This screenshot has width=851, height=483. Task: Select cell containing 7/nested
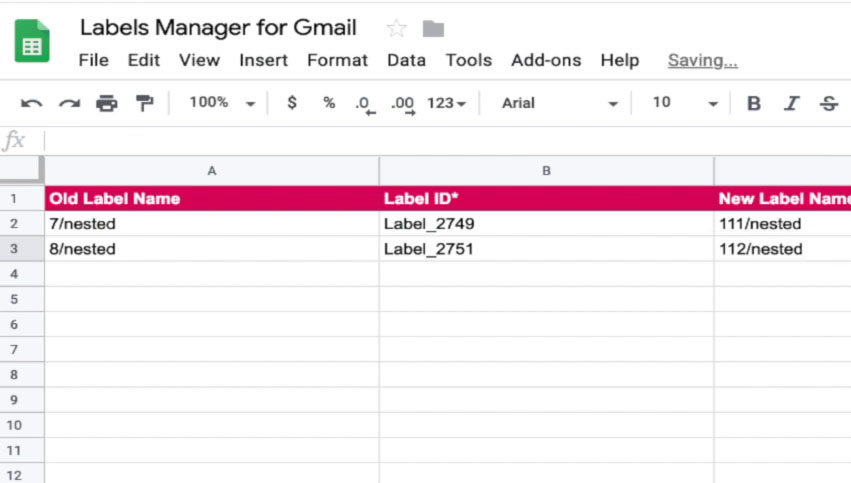[x=212, y=224]
